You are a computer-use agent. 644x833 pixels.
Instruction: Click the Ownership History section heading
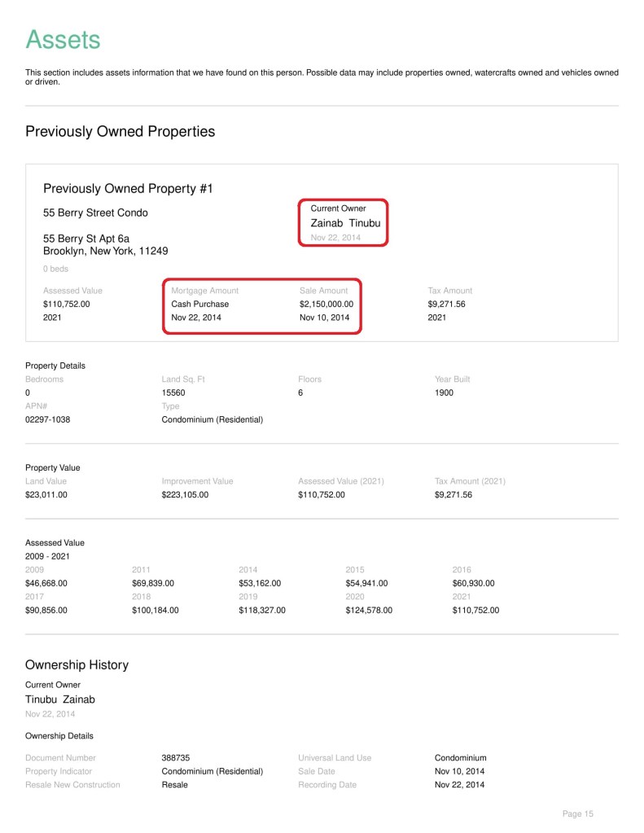tap(77, 664)
